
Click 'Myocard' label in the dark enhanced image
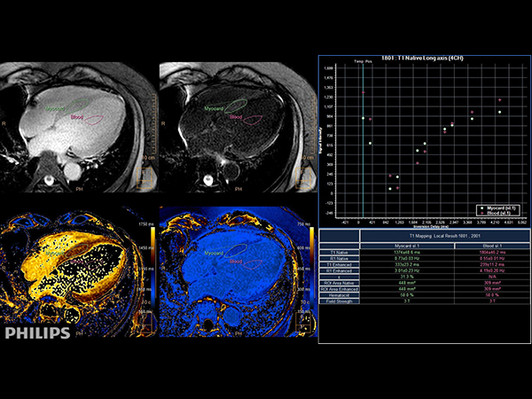click(x=214, y=108)
